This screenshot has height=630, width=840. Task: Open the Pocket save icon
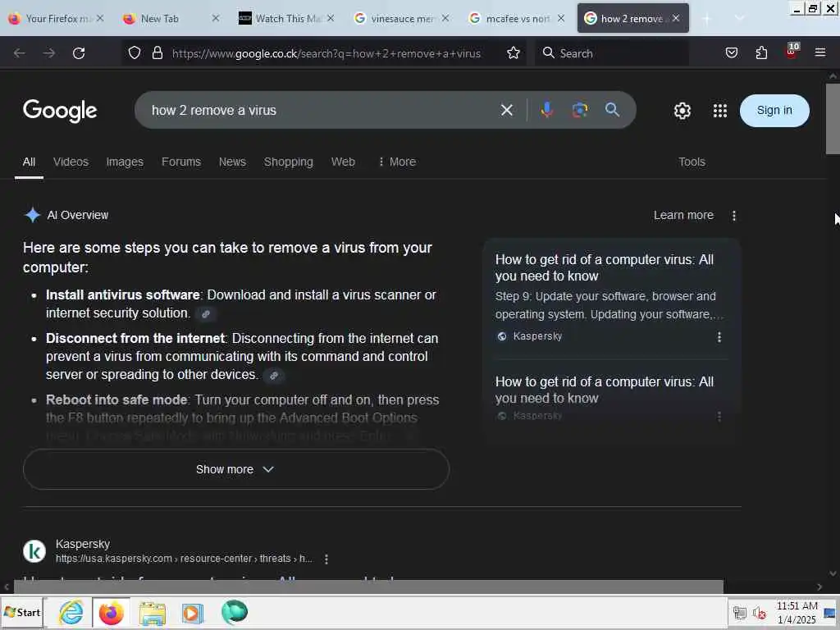pyautogui.click(x=731, y=52)
